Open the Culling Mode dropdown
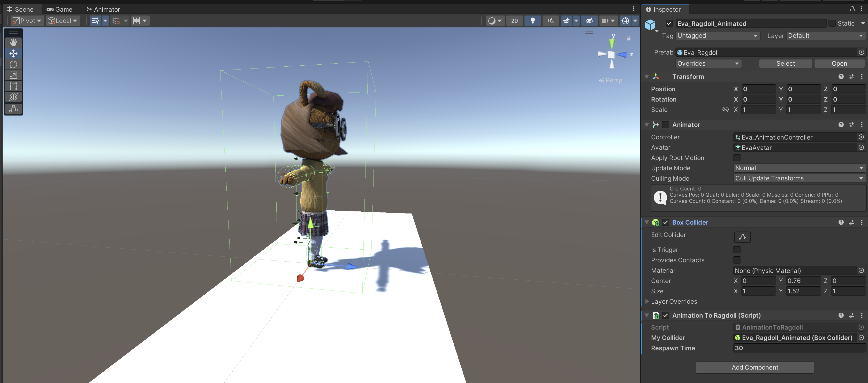868x383 pixels. click(798, 178)
